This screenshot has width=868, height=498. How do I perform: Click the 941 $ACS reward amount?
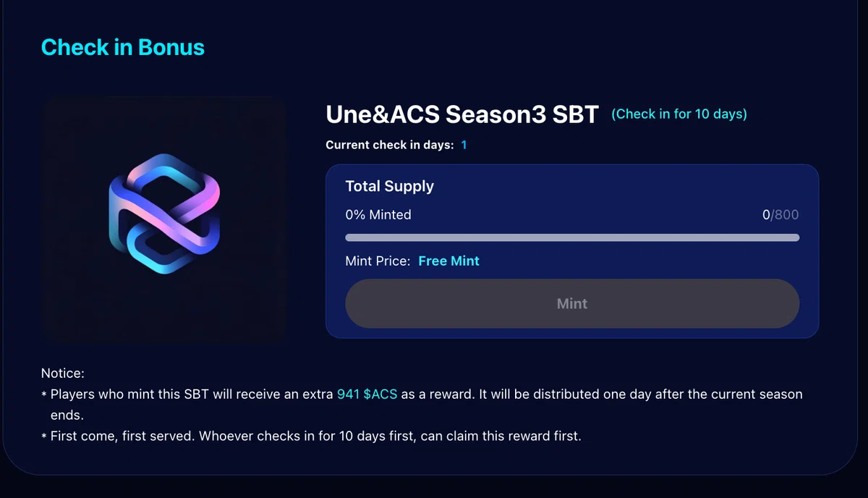[x=367, y=394]
